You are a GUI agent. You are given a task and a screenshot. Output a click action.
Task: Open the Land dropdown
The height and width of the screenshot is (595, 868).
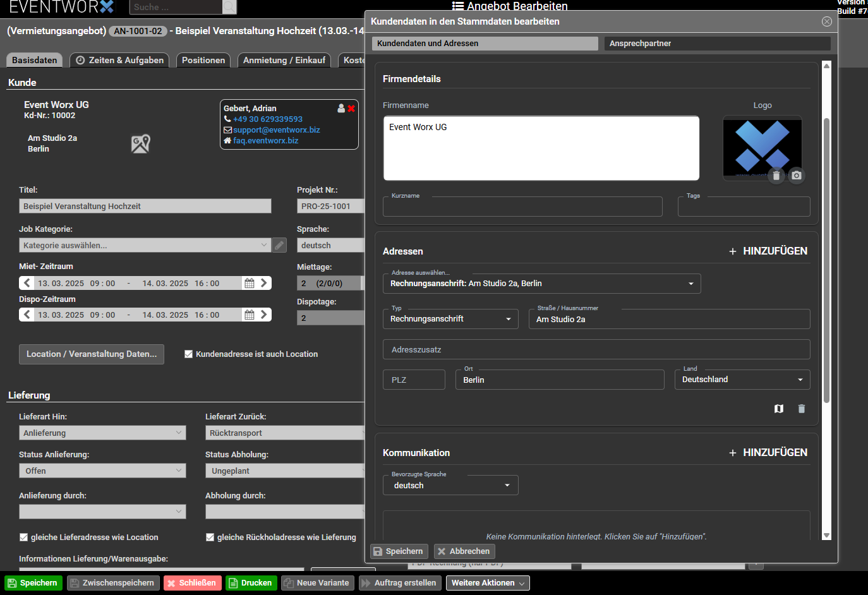pos(742,380)
